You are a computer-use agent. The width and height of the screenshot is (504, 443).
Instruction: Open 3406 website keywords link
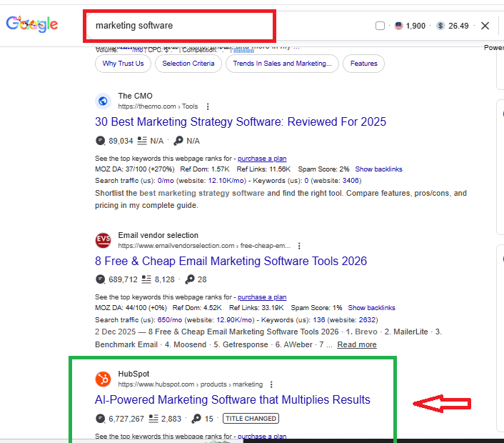tap(351, 181)
